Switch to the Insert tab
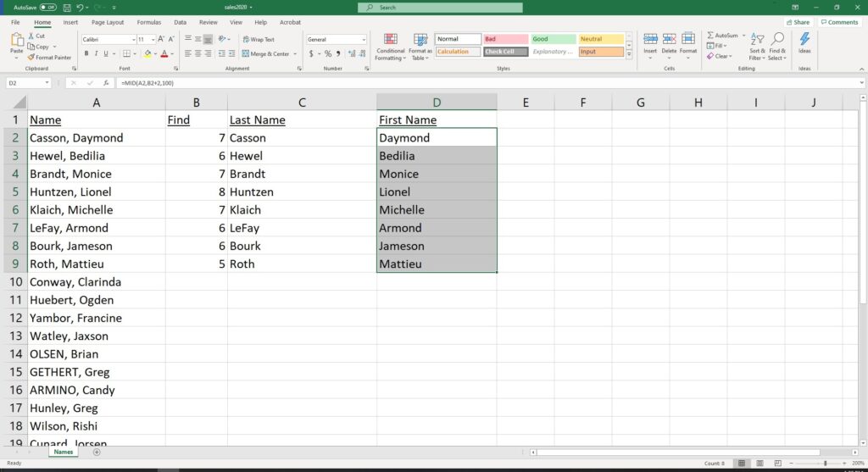The width and height of the screenshot is (868, 472). (x=70, y=23)
